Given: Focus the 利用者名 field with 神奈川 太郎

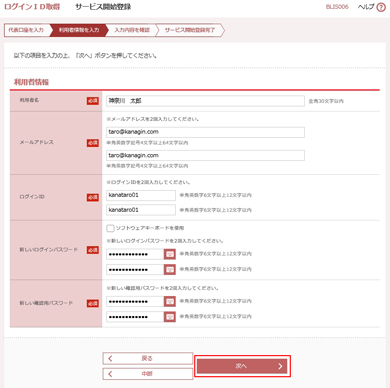Looking at the screenshot, I should click(205, 101).
